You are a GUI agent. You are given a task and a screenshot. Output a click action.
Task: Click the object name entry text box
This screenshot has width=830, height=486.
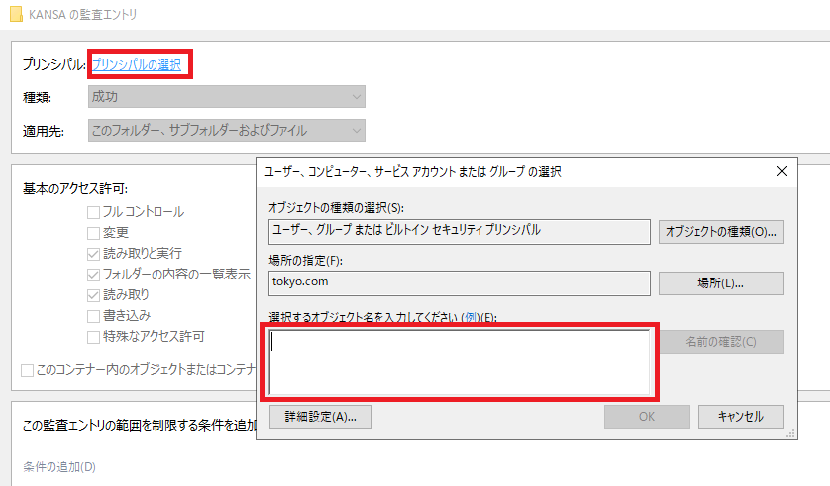pyautogui.click(x=459, y=362)
